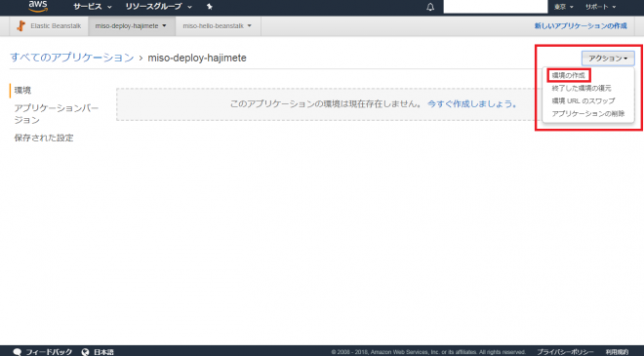Open the miso-deploy-hajimete application dropdown
The image size is (644, 356).
pyautogui.click(x=132, y=26)
